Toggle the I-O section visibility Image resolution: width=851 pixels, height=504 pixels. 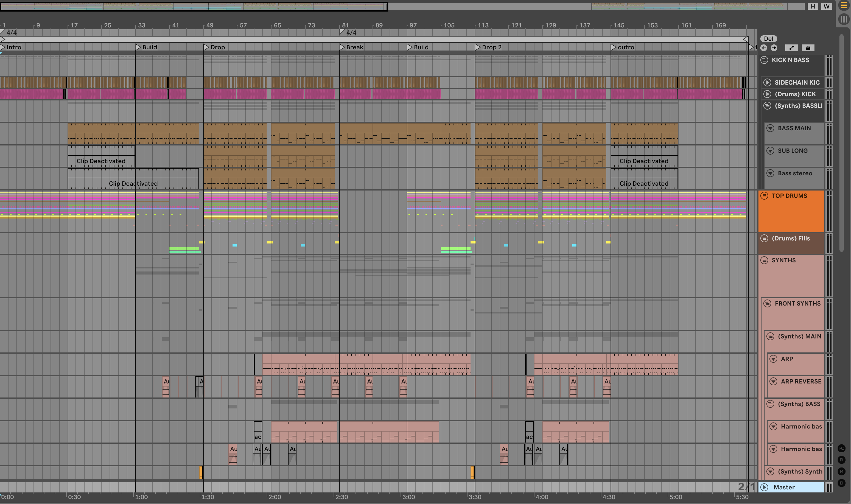click(x=841, y=448)
